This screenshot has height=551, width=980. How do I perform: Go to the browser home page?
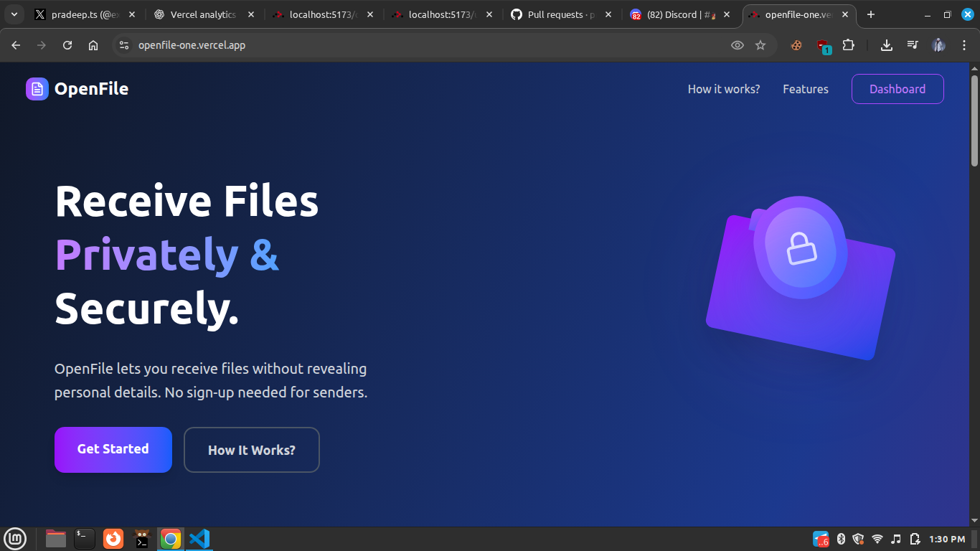pyautogui.click(x=93, y=45)
